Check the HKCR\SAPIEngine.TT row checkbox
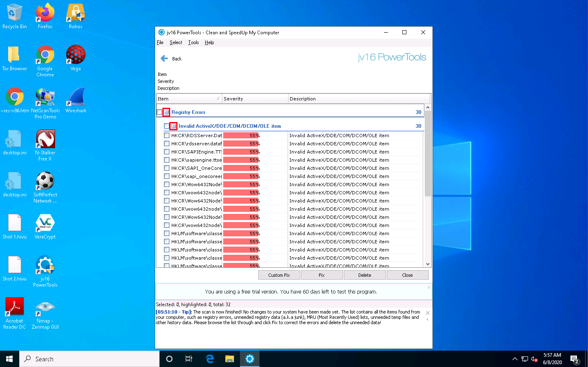This screenshot has width=588, height=367. tap(166, 151)
